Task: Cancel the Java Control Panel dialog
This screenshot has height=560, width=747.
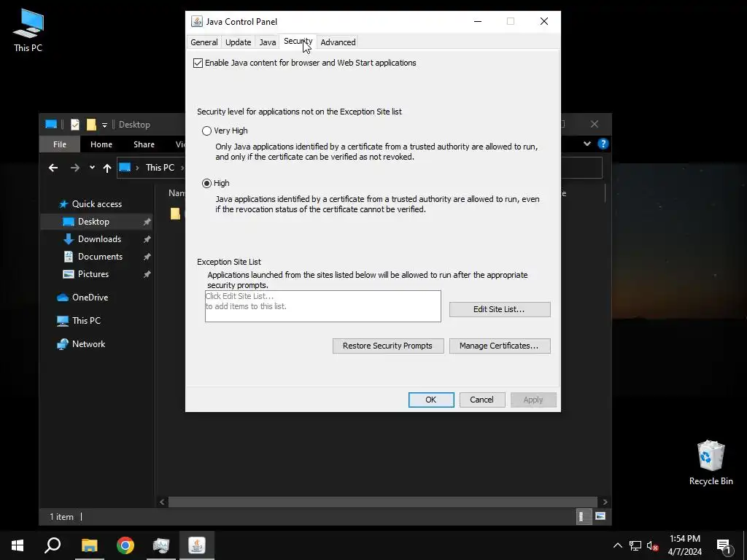Action: (481, 400)
